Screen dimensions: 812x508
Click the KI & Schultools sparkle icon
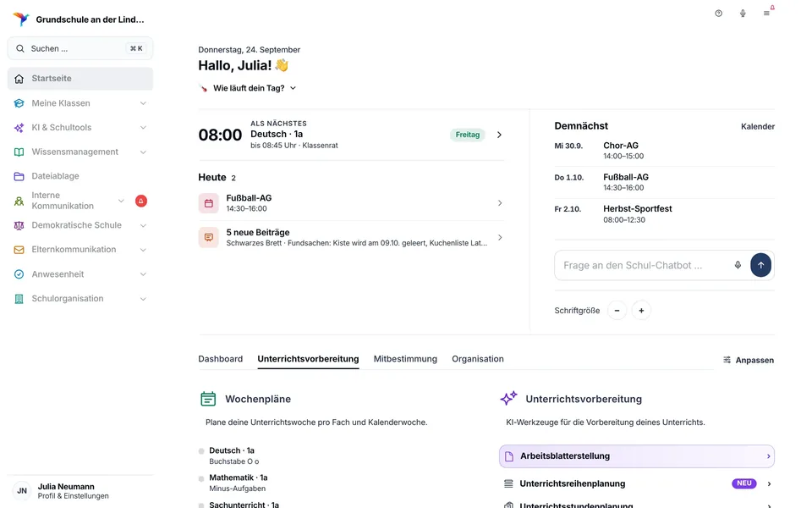[x=19, y=128]
